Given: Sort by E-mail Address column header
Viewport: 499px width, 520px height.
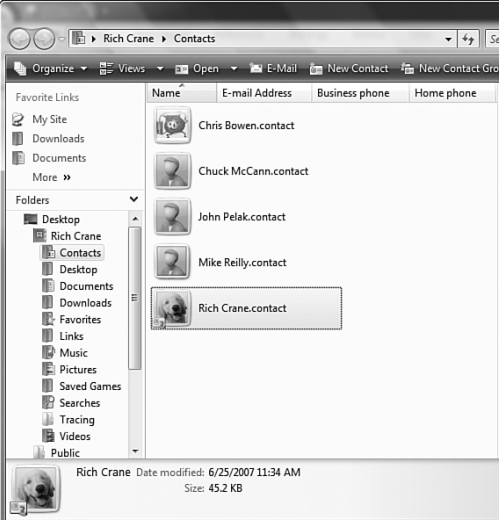Looking at the screenshot, I should point(264,93).
